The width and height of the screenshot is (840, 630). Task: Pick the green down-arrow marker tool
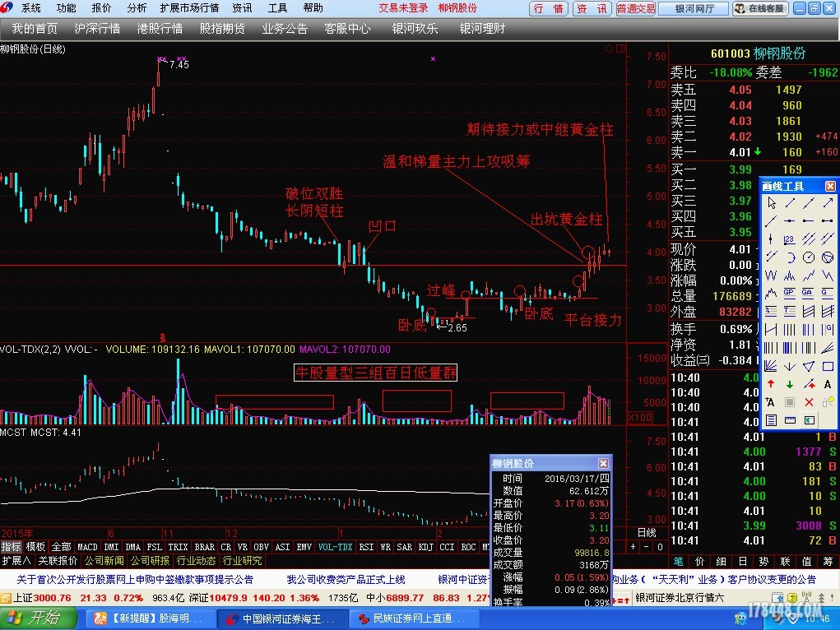[x=790, y=384]
